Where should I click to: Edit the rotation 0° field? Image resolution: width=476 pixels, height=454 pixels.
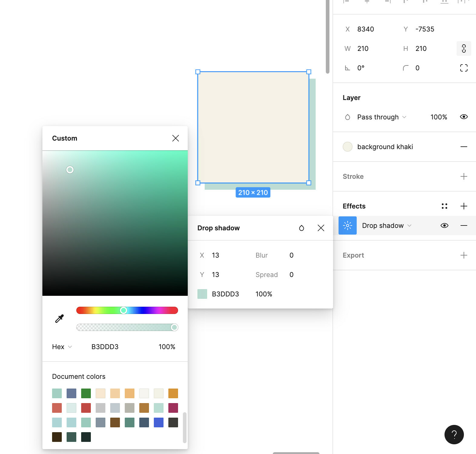[361, 68]
